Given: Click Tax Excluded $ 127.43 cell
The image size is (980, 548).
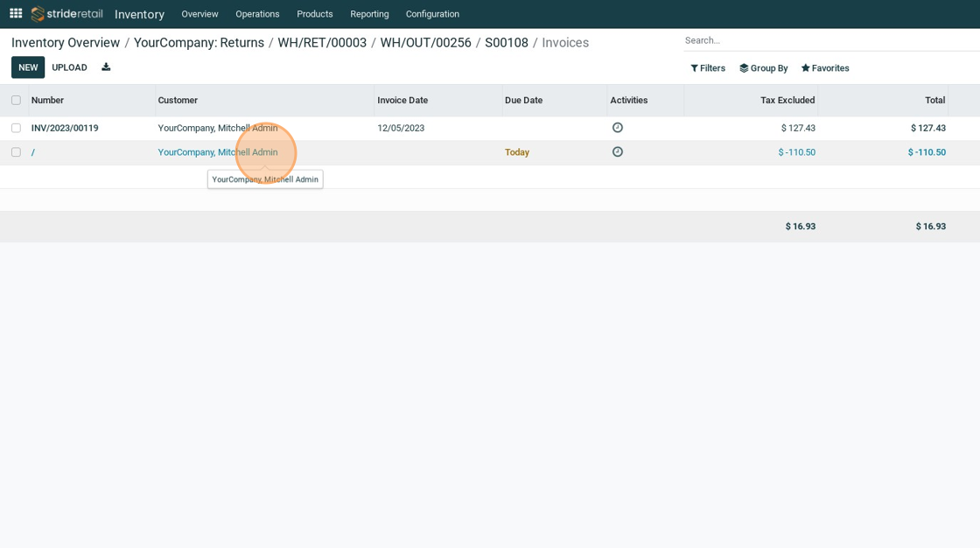Looking at the screenshot, I should click(x=798, y=128).
